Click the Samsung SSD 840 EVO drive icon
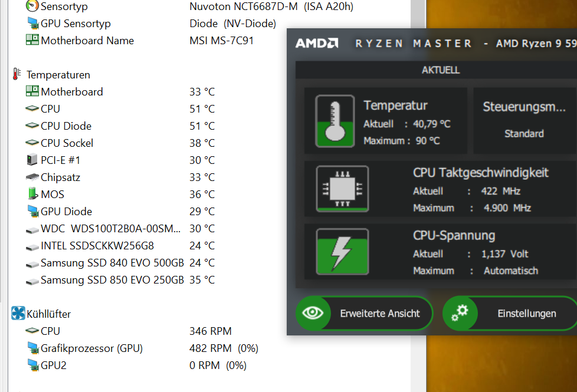Viewport: 577px width, 392px height. (32, 265)
